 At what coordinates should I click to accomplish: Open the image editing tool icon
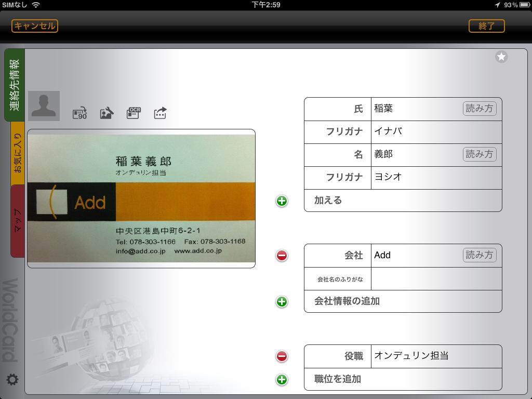(x=107, y=113)
